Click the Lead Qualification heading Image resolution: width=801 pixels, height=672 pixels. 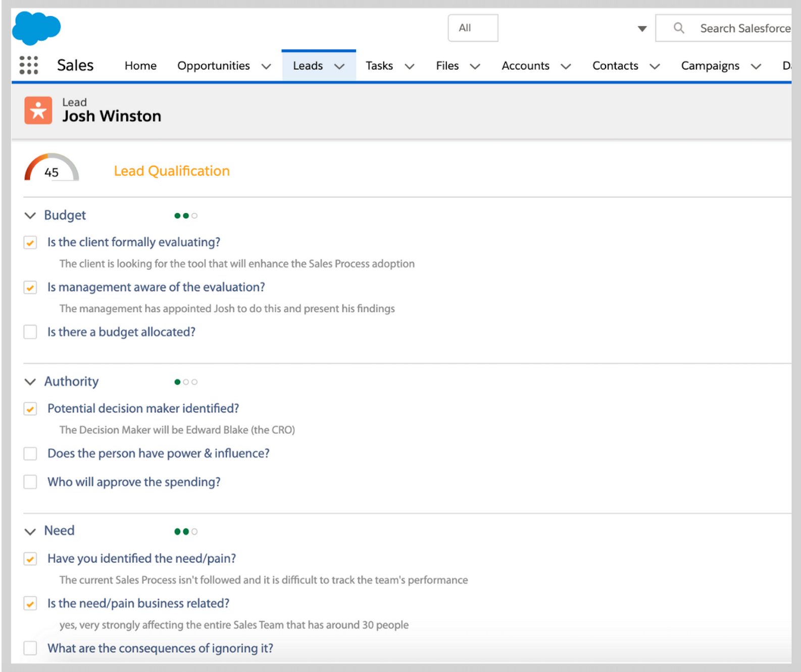coord(172,171)
